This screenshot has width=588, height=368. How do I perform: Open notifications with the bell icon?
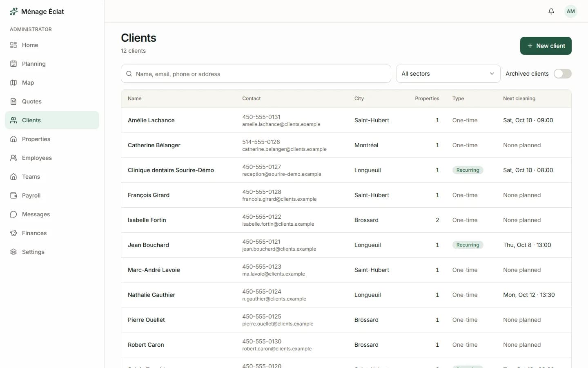coord(551,11)
